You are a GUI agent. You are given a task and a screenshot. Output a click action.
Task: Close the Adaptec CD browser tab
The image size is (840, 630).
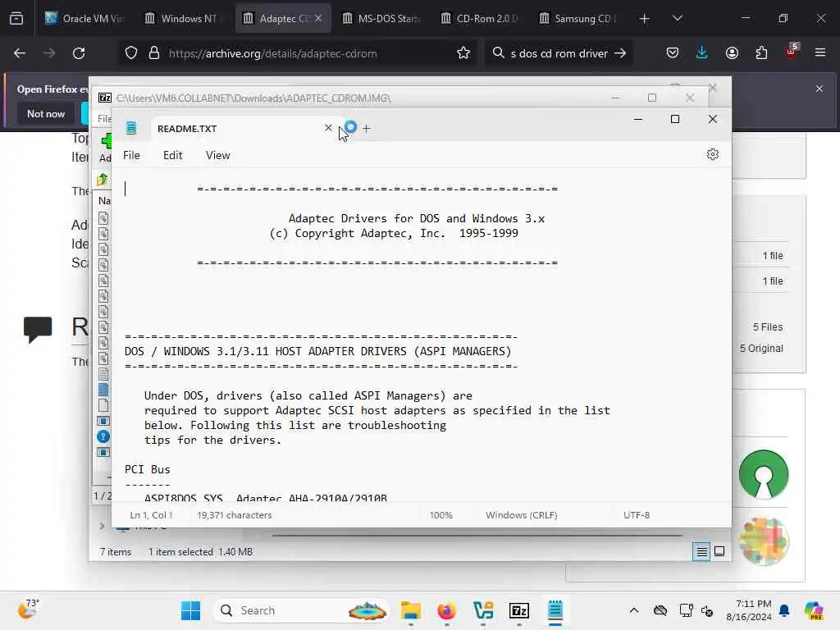coord(318,18)
